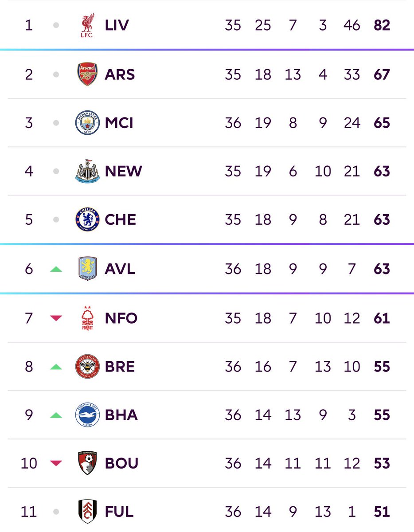Click the red down arrow beside BOU
This screenshot has width=414, height=532.
(56, 463)
